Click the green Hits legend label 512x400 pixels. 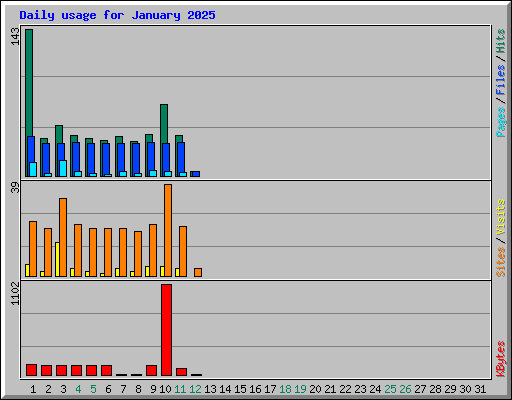pos(501,41)
